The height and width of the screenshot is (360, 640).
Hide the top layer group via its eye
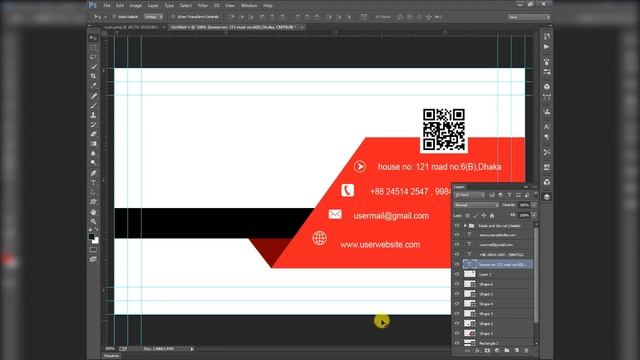click(x=457, y=225)
